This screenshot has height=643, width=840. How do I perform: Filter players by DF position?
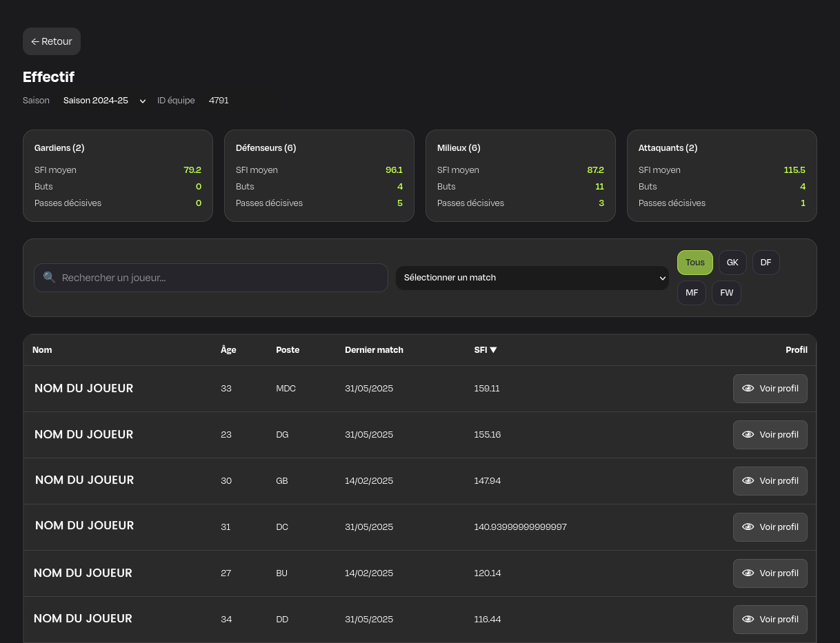tap(766, 263)
